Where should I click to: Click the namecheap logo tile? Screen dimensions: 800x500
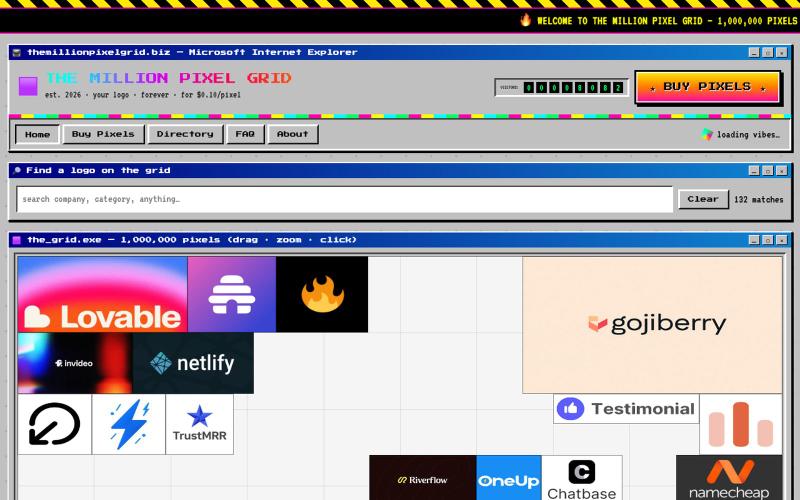coord(729,478)
